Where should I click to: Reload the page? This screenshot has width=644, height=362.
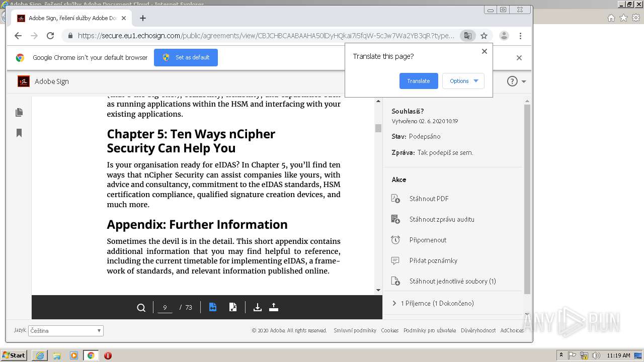50,36
